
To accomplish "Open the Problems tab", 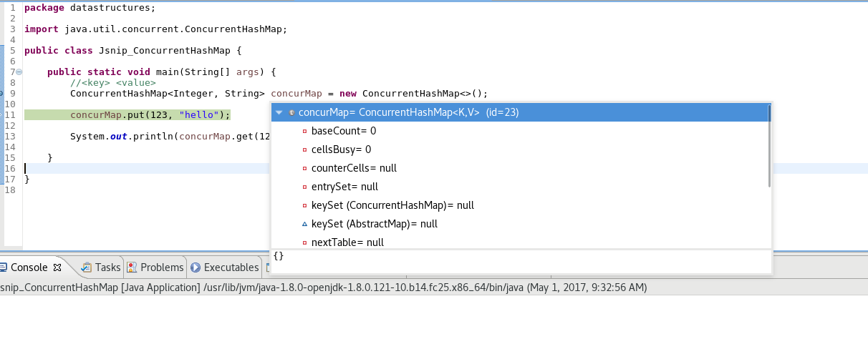I will tap(161, 267).
